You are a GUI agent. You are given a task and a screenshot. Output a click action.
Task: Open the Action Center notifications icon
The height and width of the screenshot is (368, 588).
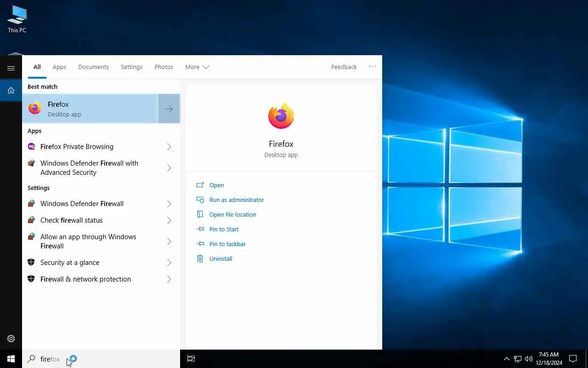(573, 359)
